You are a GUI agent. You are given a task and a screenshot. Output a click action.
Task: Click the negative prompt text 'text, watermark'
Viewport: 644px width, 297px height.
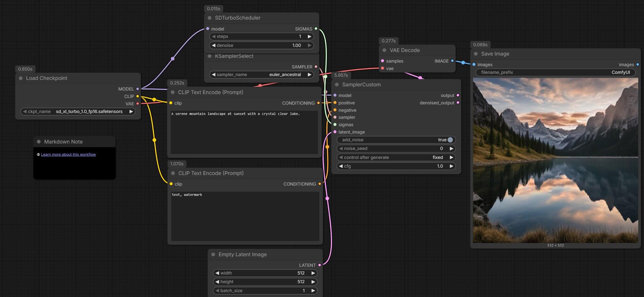[x=187, y=195]
